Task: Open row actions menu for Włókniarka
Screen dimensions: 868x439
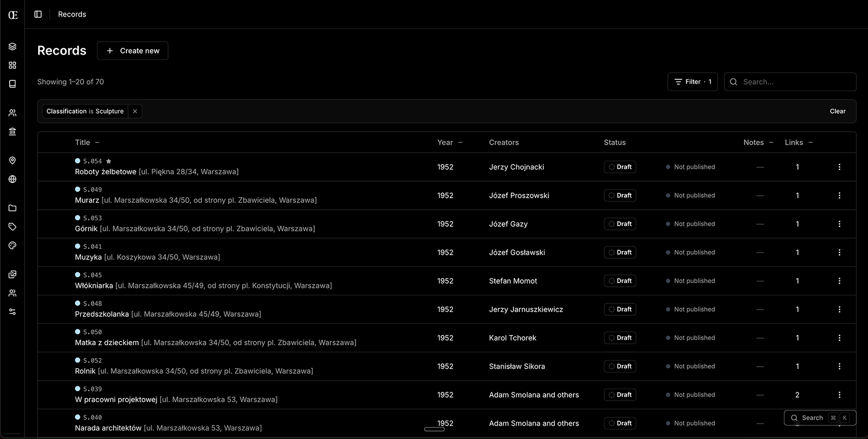Action: pos(839,281)
